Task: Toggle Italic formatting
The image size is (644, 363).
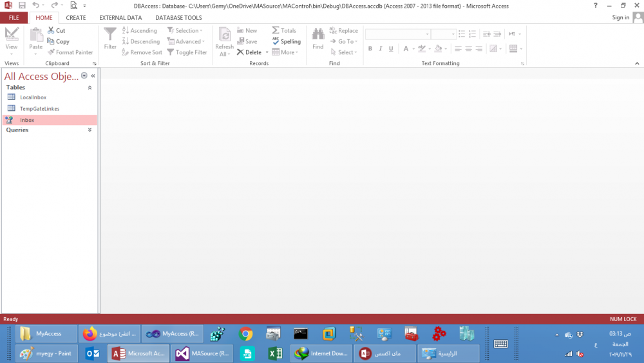Action: [381, 48]
